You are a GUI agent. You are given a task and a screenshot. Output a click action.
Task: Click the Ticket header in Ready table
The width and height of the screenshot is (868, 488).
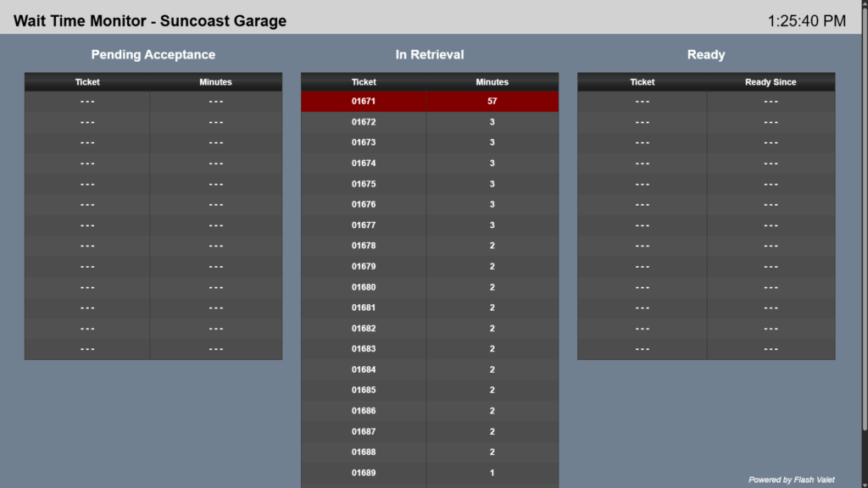642,82
